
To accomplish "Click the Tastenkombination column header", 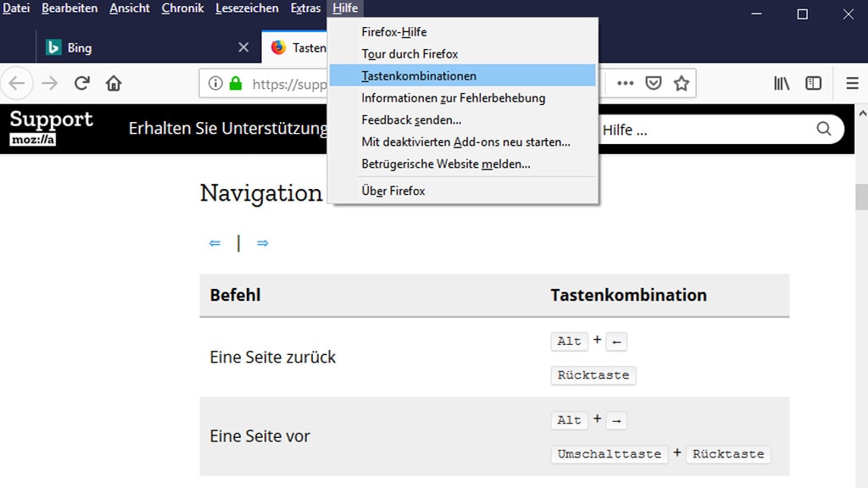I will pyautogui.click(x=628, y=295).
